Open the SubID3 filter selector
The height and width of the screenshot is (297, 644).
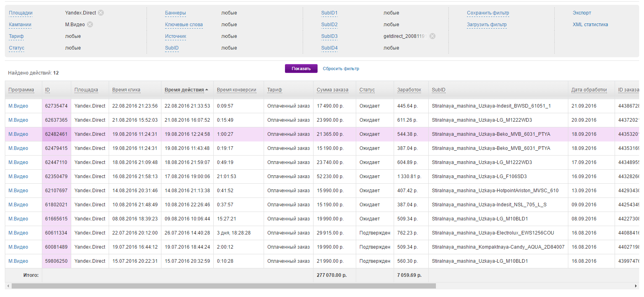click(329, 36)
